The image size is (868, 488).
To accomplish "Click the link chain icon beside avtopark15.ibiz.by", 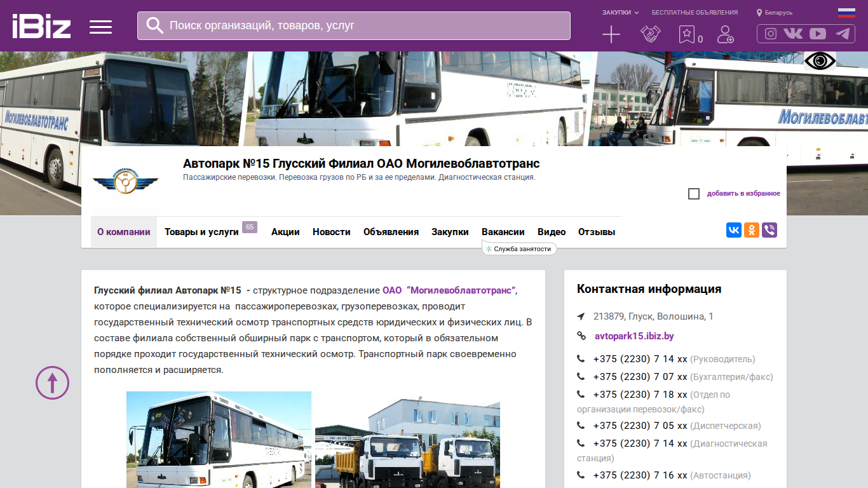I will coord(581,336).
